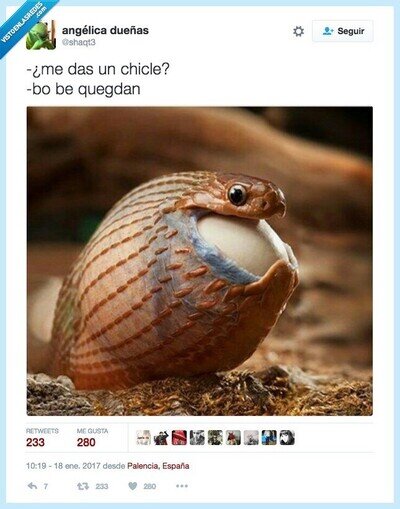Click the reply arrow icon
This screenshot has width=400, height=509.
(x=32, y=486)
